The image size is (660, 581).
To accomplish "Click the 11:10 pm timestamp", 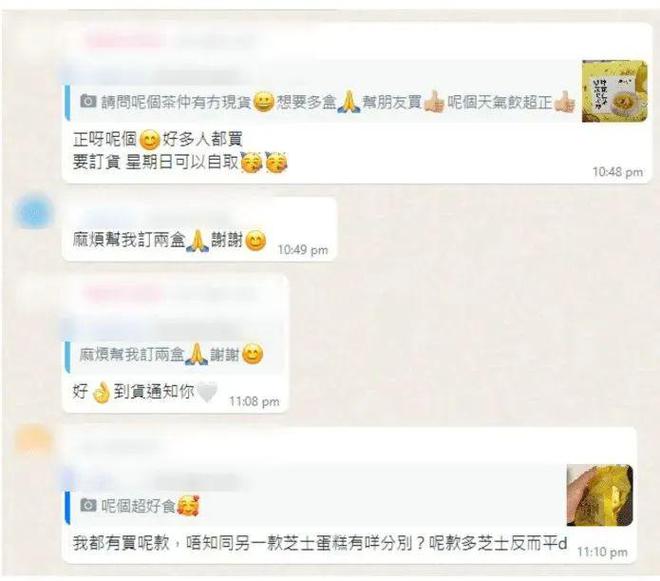I will (602, 552).
